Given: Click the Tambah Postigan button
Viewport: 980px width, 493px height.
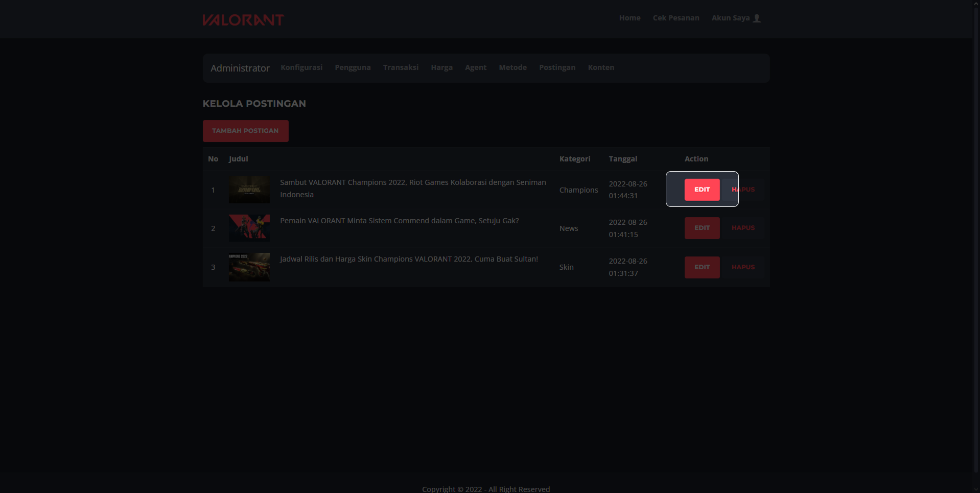Looking at the screenshot, I should click(245, 131).
